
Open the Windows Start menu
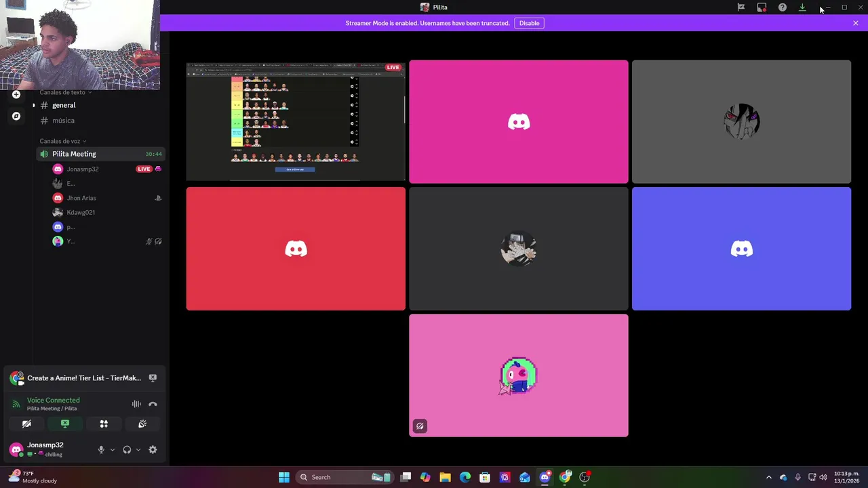click(284, 477)
